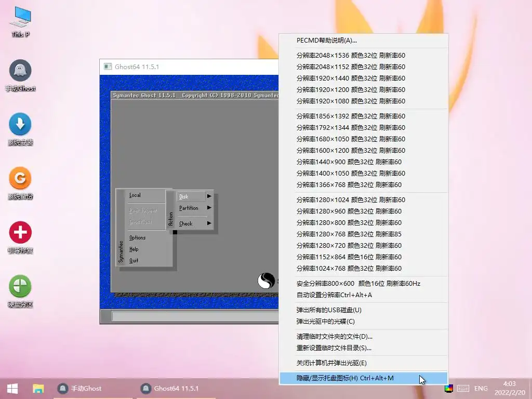
Task: Select Options in the Ghost menu
Action: pyautogui.click(x=137, y=237)
